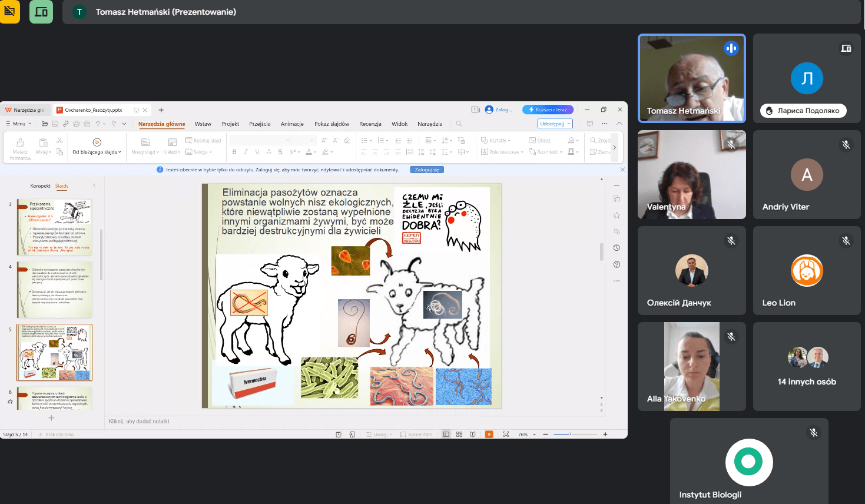Open the comments panel icon near Udostępnij
Image resolution: width=865 pixels, height=504 pixels.
(589, 124)
